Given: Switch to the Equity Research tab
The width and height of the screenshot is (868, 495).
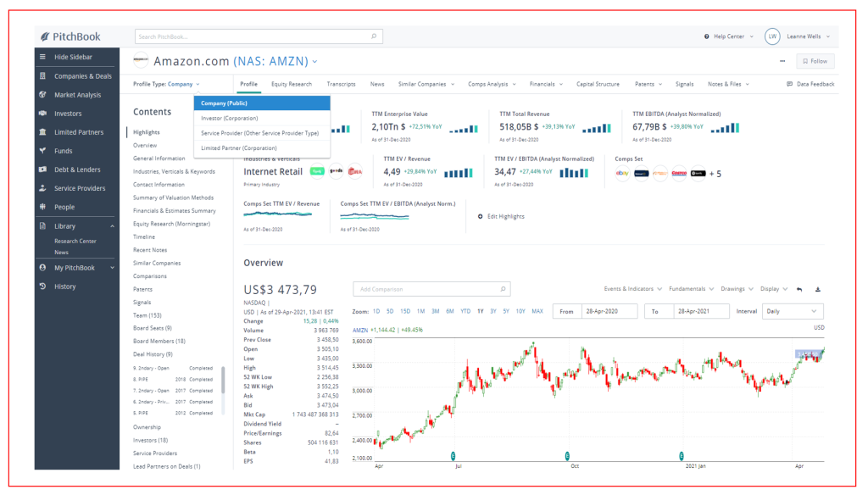Looking at the screenshot, I should (x=292, y=84).
